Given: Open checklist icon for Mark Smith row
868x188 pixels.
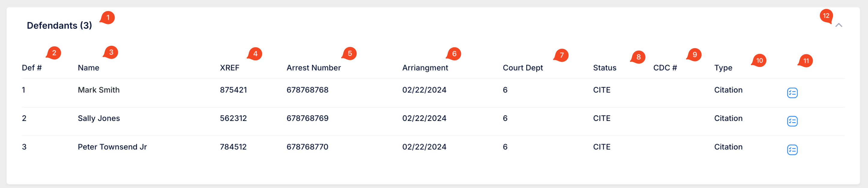Looking at the screenshot, I should coord(792,93).
